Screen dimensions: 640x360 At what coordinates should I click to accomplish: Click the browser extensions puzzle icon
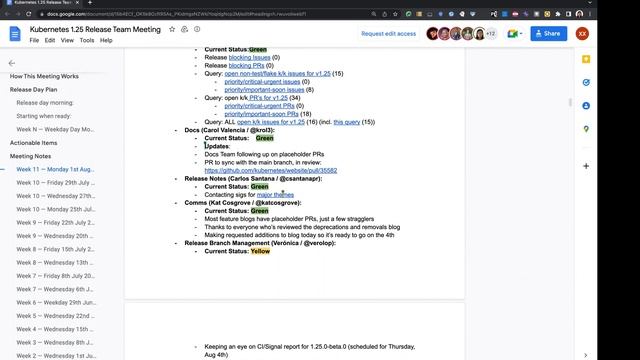pos(558,14)
